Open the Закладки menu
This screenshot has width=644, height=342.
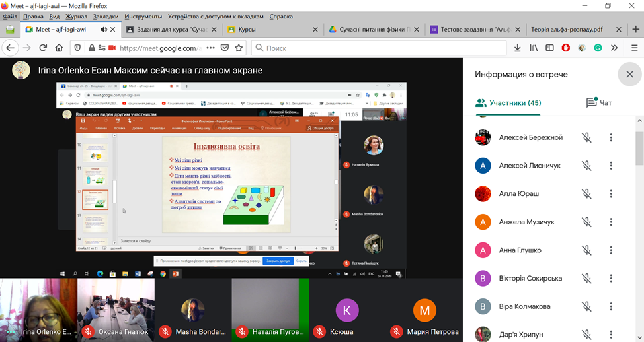point(106,16)
